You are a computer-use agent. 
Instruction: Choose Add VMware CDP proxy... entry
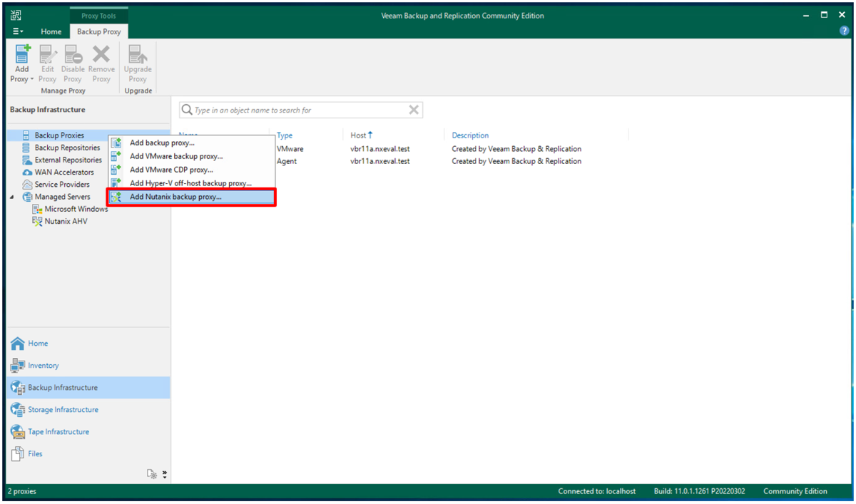[191, 170]
